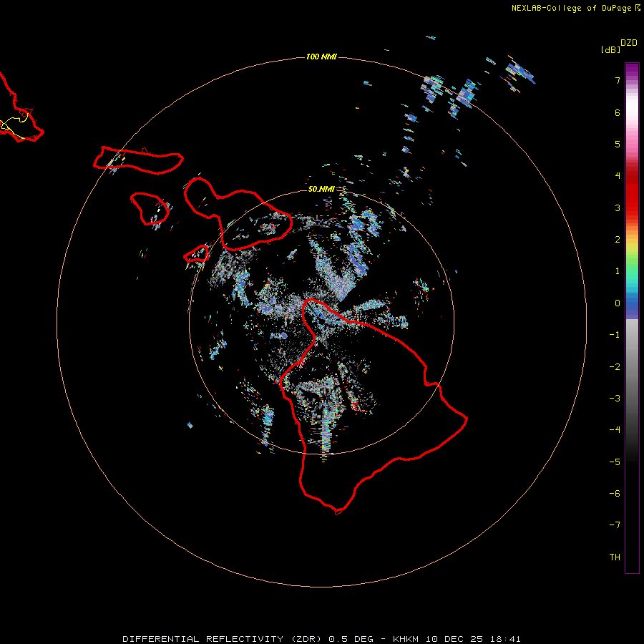The height and width of the screenshot is (644, 644).
Task: Click the '-6' value on the color scale
Action: point(615,494)
